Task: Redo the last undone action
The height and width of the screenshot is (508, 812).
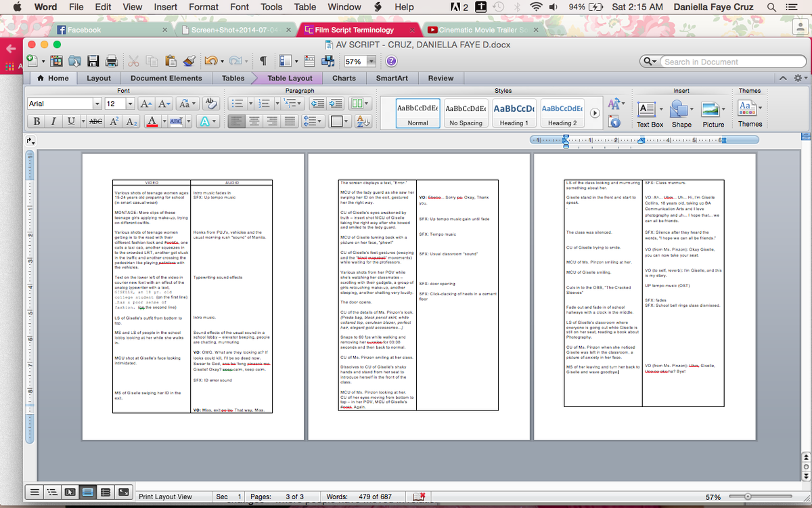Action: point(234,61)
